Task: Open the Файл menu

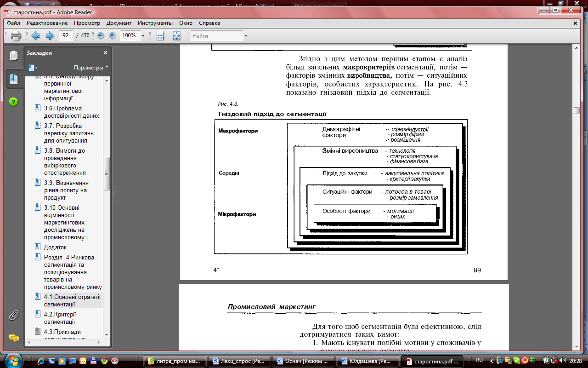Action: [13, 23]
